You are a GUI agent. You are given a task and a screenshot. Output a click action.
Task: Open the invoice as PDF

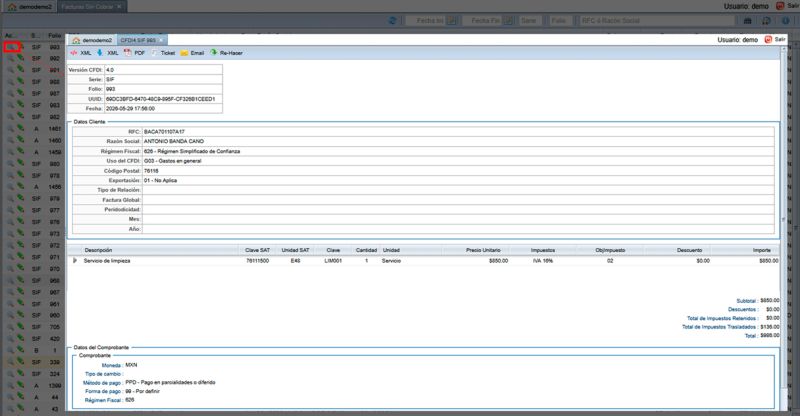135,53
